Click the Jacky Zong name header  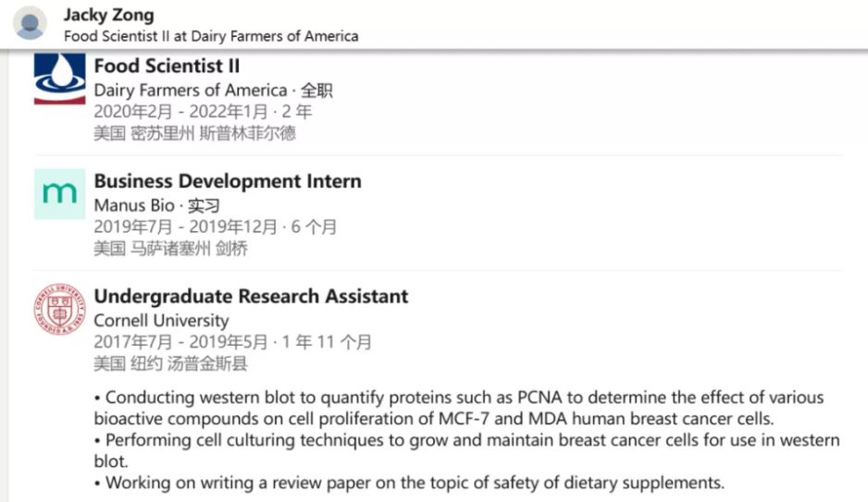(108, 15)
